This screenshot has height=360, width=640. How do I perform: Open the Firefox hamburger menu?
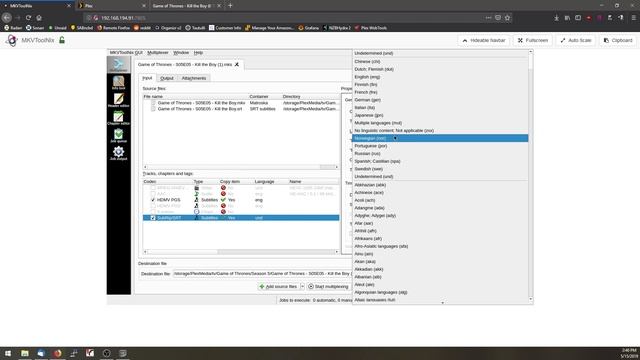click(x=633, y=18)
